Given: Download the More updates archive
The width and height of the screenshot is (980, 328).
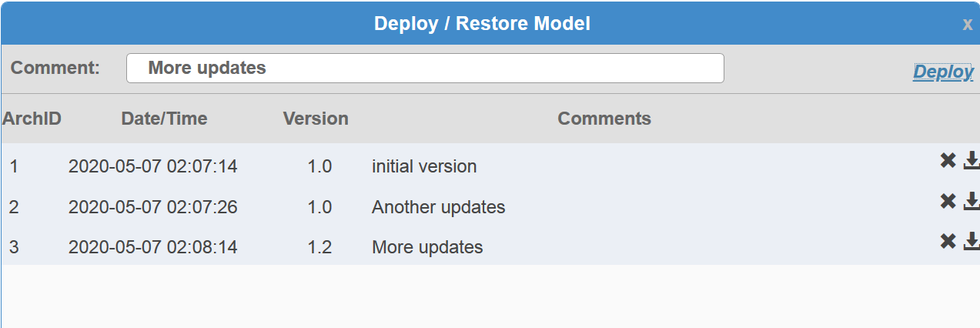Looking at the screenshot, I should (x=972, y=242).
